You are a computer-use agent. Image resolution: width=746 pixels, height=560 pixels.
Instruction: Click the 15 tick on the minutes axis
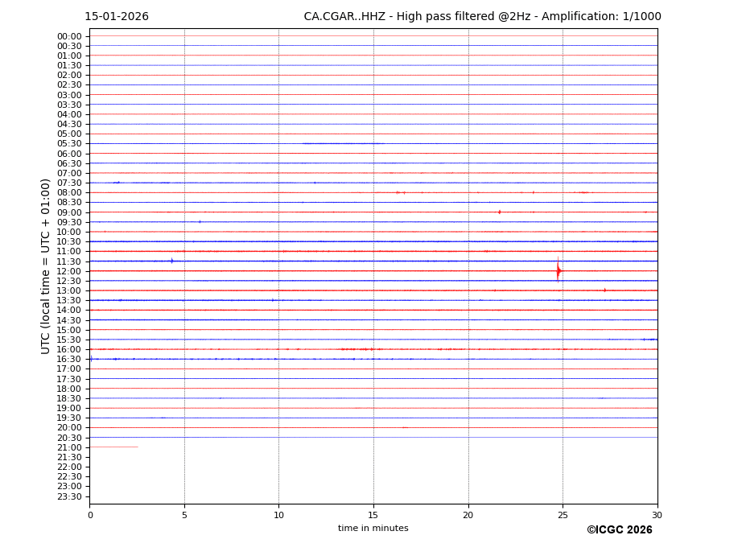tap(373, 515)
